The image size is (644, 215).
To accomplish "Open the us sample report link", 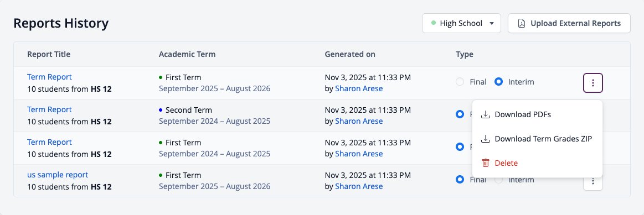I will (x=58, y=175).
